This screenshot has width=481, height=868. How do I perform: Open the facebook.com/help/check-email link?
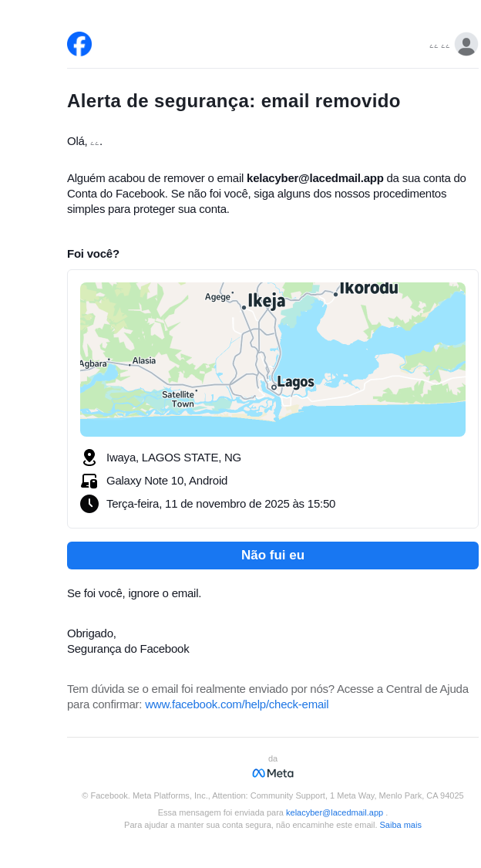point(237,704)
